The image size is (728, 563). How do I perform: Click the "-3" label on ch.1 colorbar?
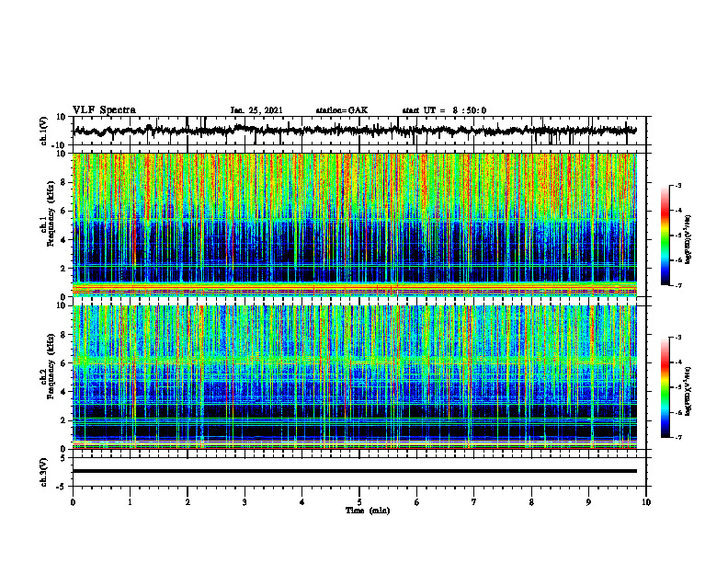pos(677,186)
